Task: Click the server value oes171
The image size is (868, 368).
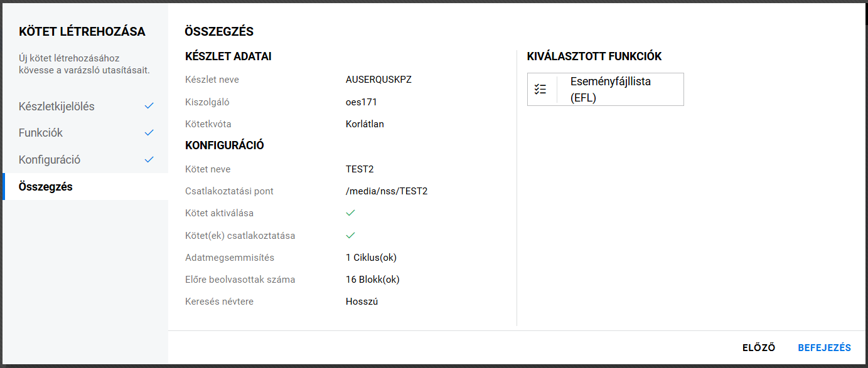Action: 362,102
